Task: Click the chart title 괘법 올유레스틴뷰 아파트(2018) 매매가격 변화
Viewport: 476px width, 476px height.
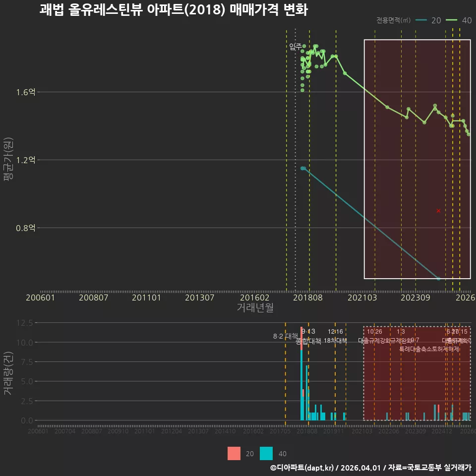Action: [174, 9]
